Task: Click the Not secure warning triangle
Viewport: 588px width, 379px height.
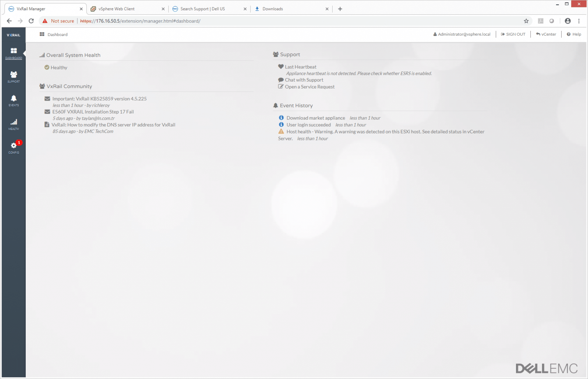Action: coord(45,21)
